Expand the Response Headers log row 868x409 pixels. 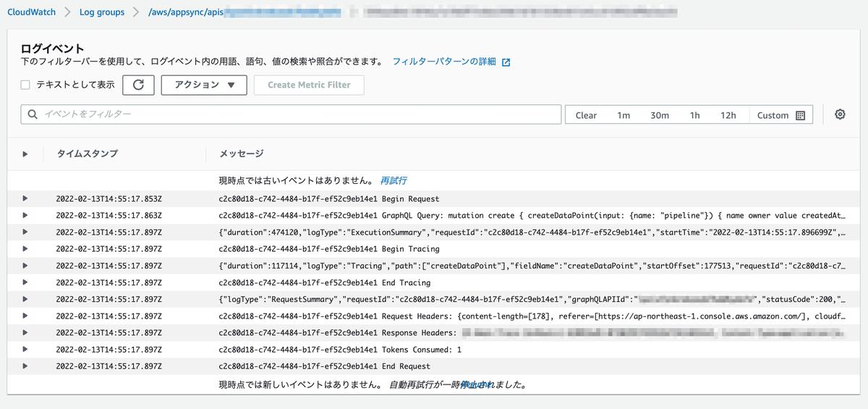(25, 332)
